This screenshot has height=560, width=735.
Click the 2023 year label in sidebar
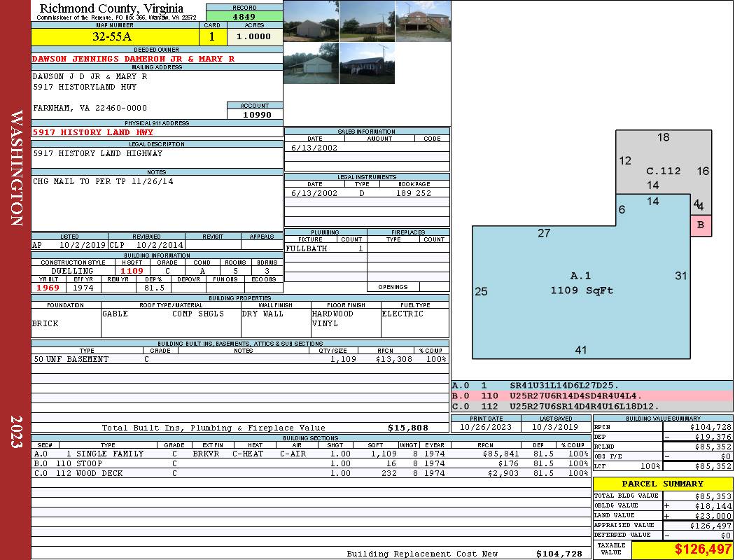(16, 432)
